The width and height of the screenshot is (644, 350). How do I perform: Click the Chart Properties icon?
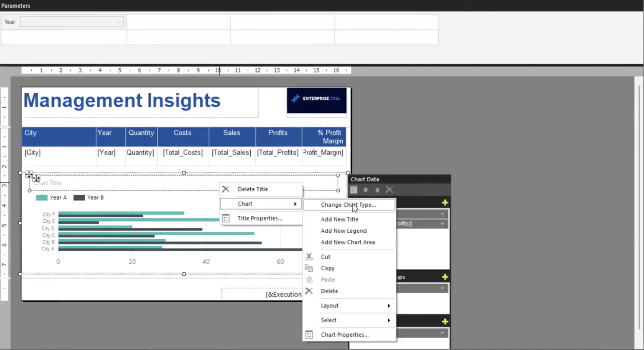(x=309, y=335)
